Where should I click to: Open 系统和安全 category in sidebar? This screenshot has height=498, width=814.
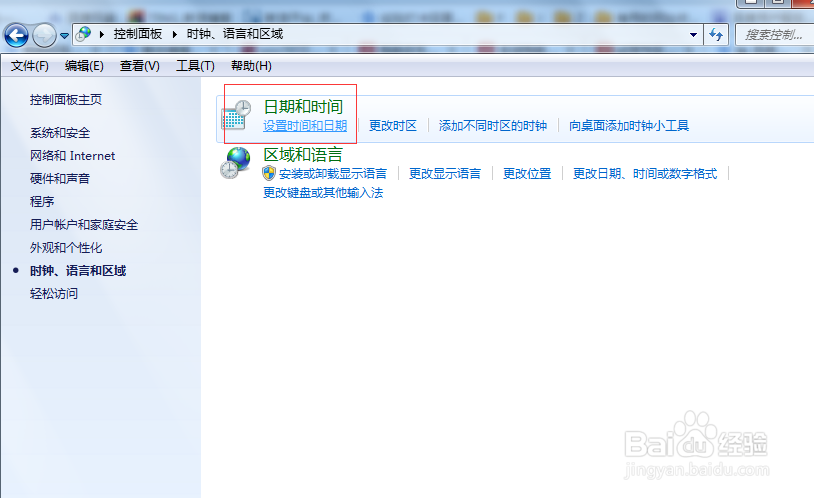60,133
